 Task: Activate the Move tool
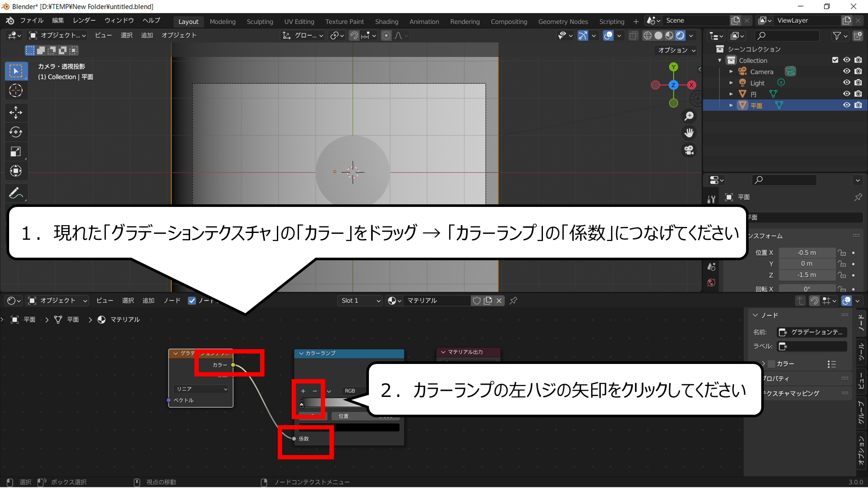[16, 113]
